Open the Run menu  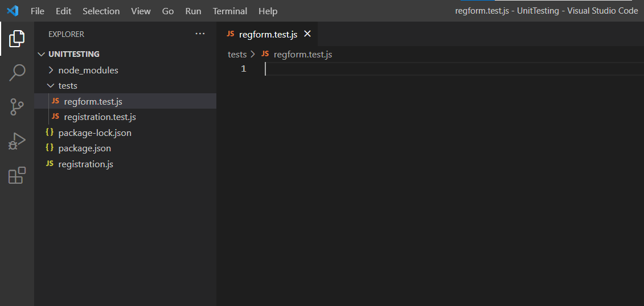point(193,11)
